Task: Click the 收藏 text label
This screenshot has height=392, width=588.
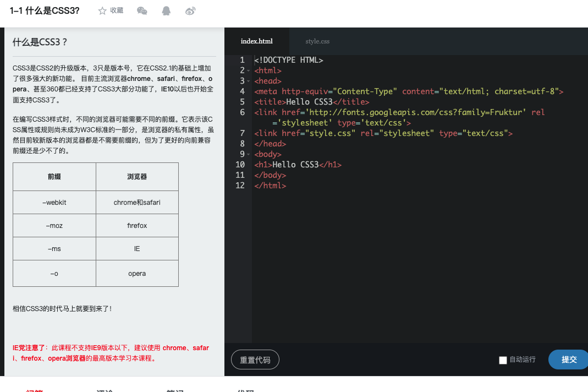Action: pos(117,10)
